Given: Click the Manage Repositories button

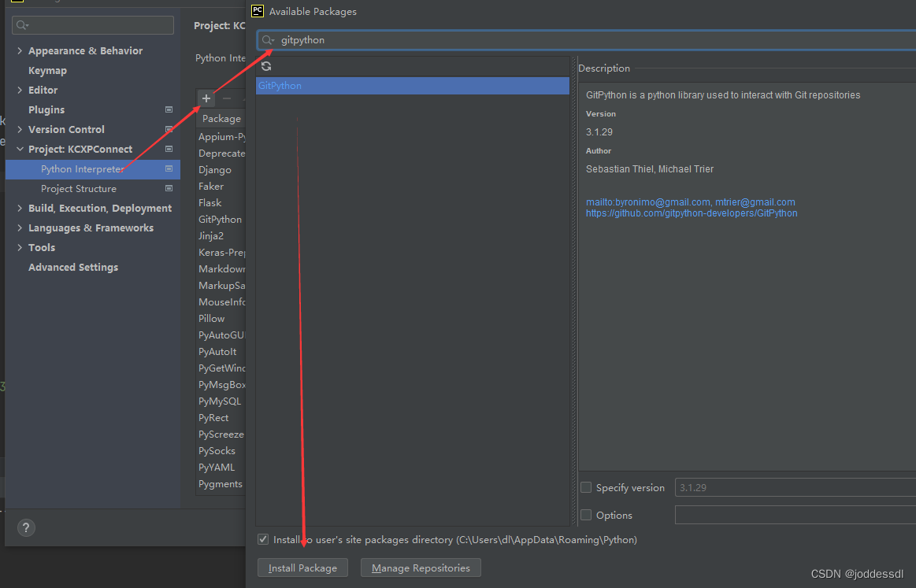Looking at the screenshot, I should [x=421, y=568].
